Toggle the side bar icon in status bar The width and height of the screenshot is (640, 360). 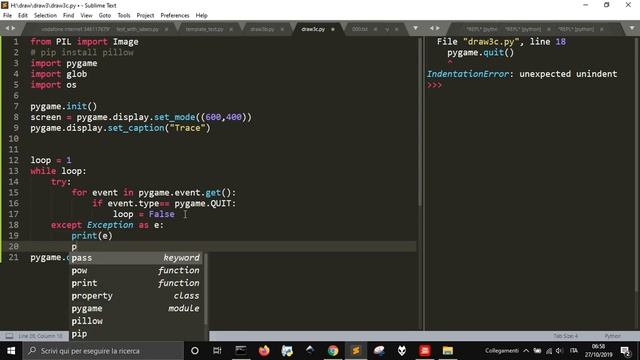coord(9,336)
